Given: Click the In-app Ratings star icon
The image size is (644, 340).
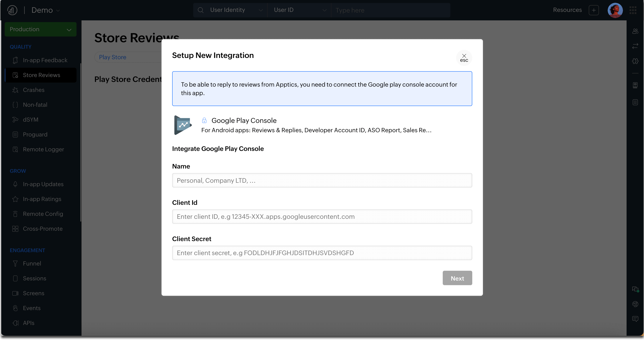Looking at the screenshot, I should [x=15, y=199].
